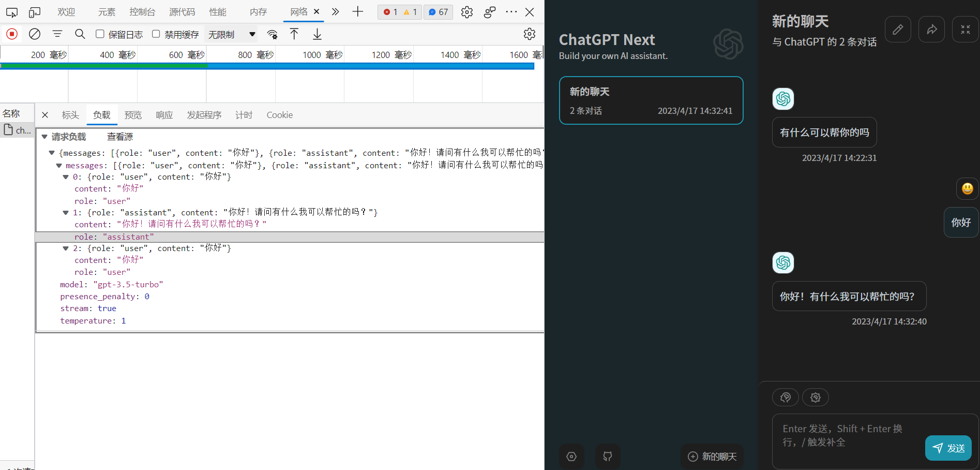The width and height of the screenshot is (980, 470).
Task: Open the 性能 DevTools tab
Action: click(x=218, y=12)
